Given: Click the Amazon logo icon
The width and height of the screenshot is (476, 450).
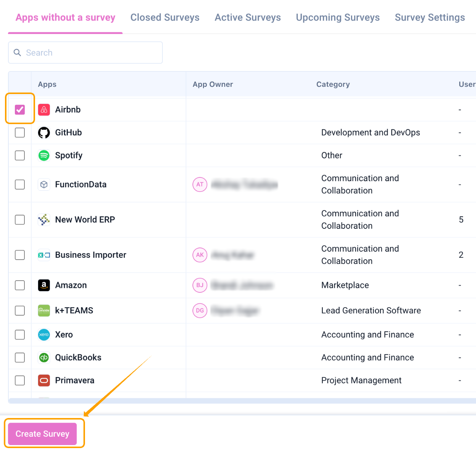Looking at the screenshot, I should pyautogui.click(x=44, y=285).
